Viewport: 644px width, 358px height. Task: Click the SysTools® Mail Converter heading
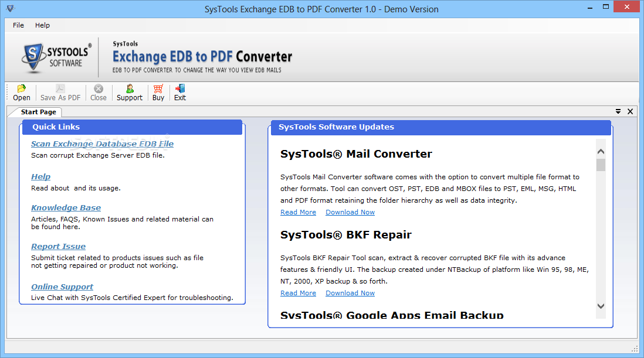pos(356,154)
